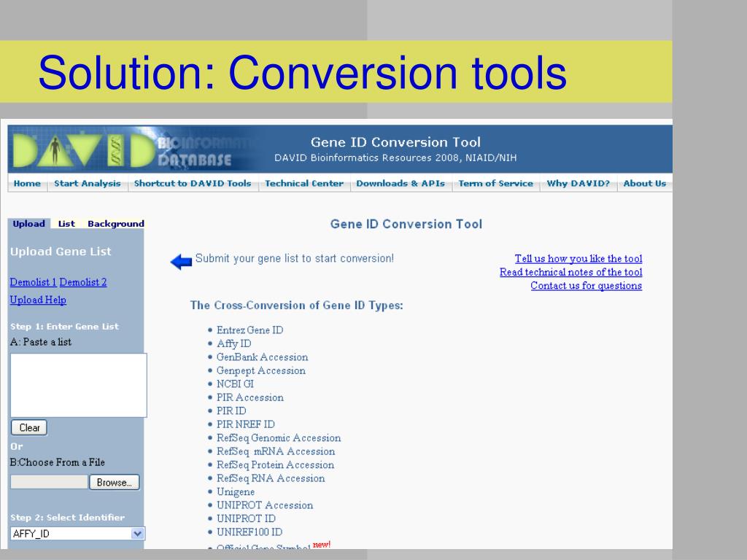Open Read technical notes of the tool
Screen dimensions: 747x560
[x=570, y=272]
